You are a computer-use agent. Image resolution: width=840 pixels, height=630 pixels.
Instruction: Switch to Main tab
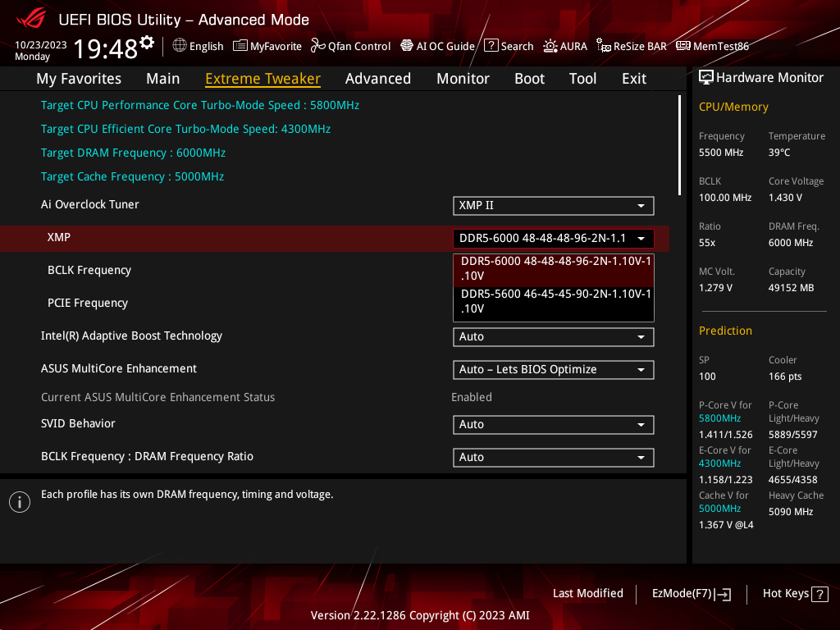[163, 79]
